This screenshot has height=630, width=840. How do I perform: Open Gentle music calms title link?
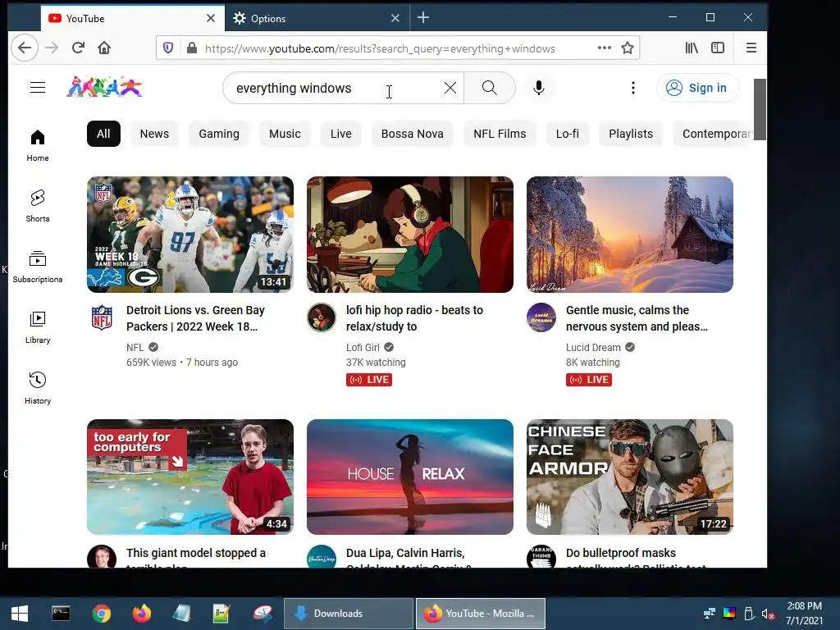point(637,318)
